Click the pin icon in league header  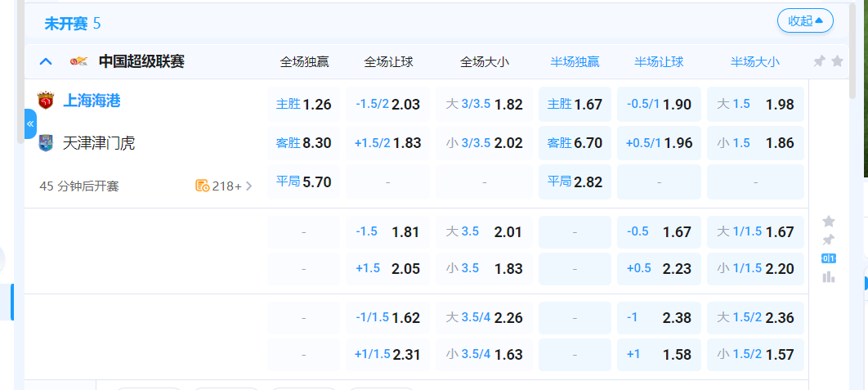(x=819, y=61)
